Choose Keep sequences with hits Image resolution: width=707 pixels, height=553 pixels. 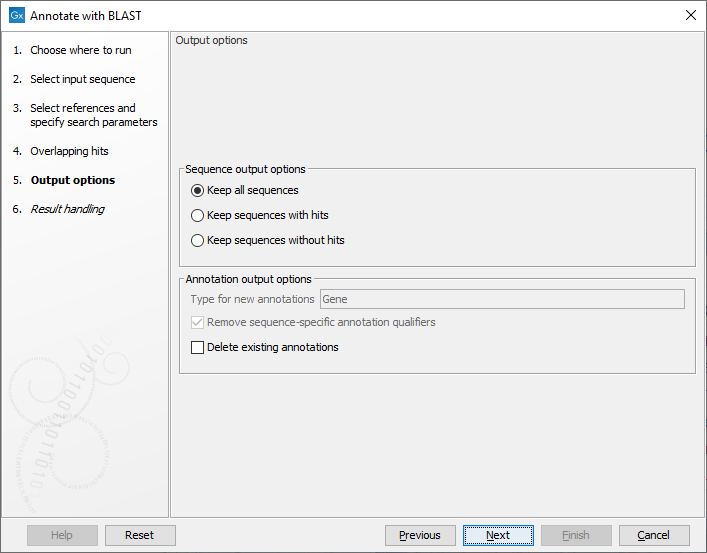[x=198, y=215]
